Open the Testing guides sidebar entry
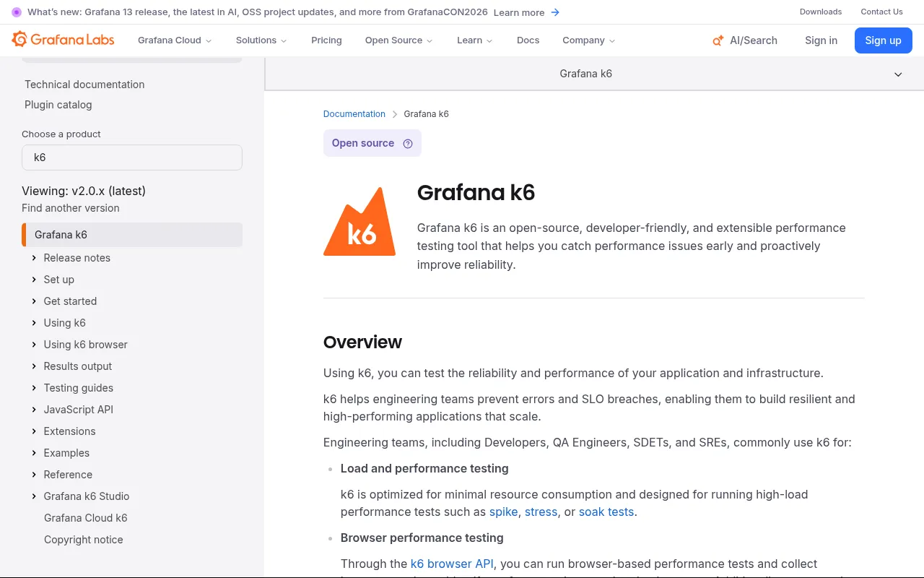 tap(79, 388)
